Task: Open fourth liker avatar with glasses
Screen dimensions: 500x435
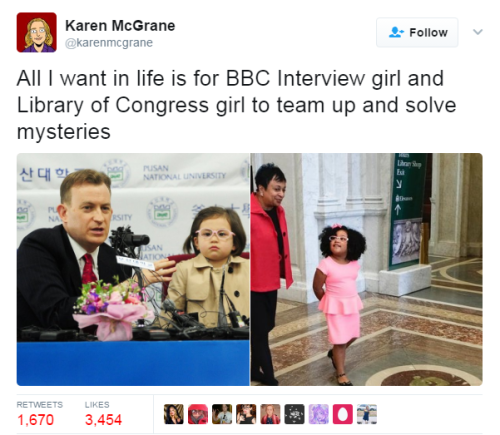Action: pyautogui.click(x=246, y=414)
